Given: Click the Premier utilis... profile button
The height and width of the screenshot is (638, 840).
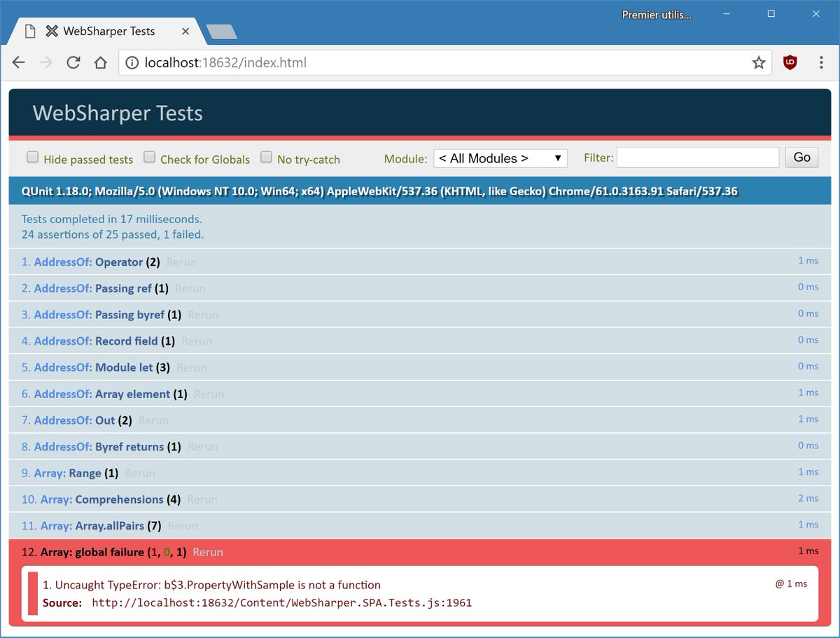Looking at the screenshot, I should click(x=657, y=14).
